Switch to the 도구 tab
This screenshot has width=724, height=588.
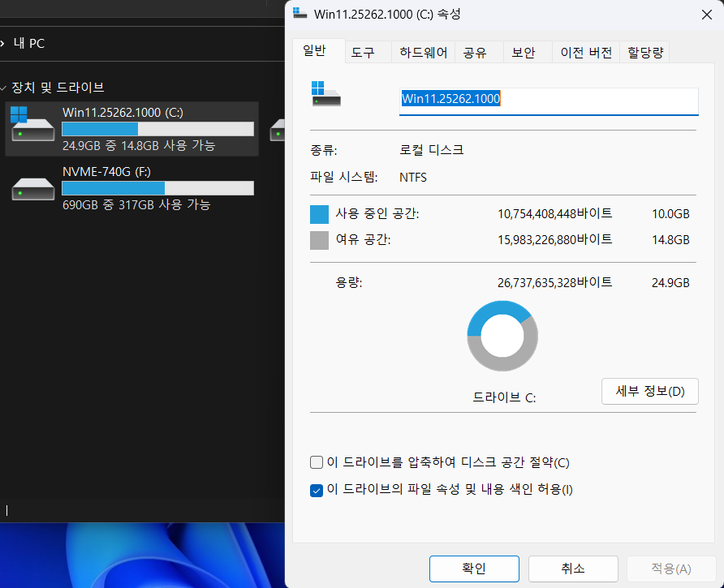[368, 52]
